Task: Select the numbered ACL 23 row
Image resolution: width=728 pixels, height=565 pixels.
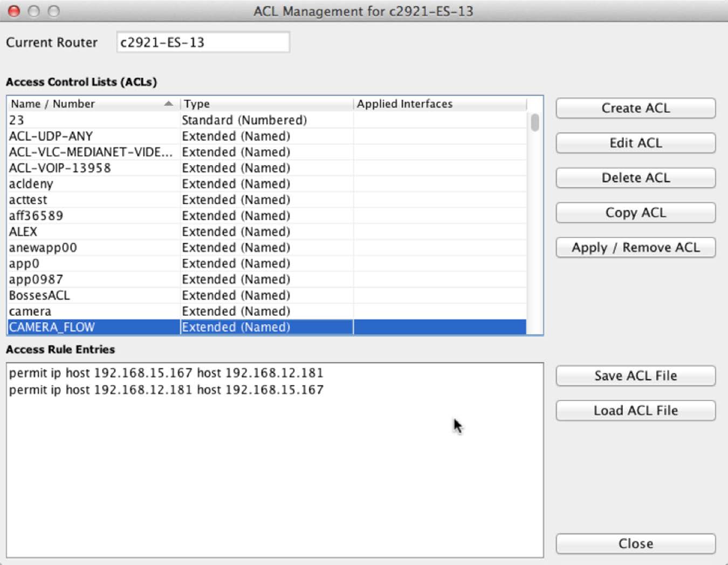Action: pos(17,120)
